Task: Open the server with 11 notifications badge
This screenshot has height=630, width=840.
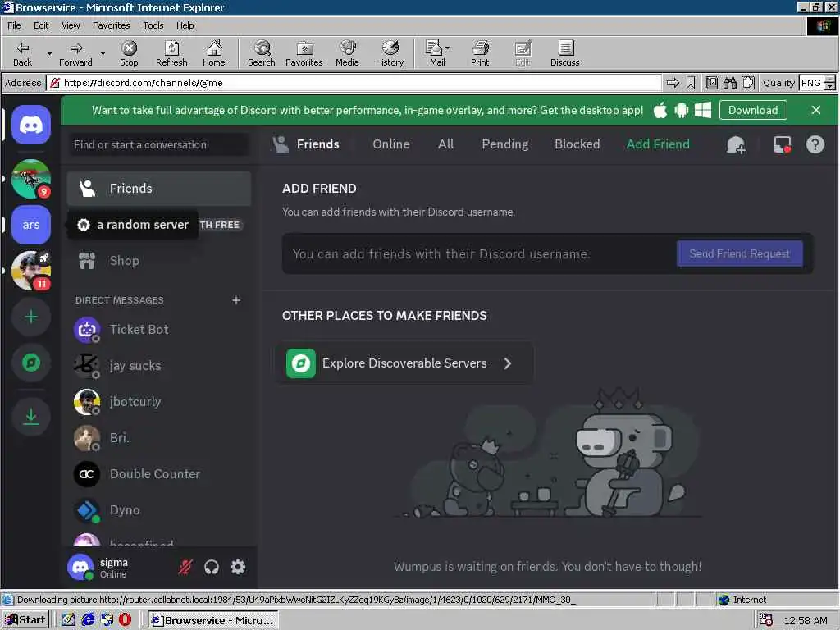Action: pos(31,271)
